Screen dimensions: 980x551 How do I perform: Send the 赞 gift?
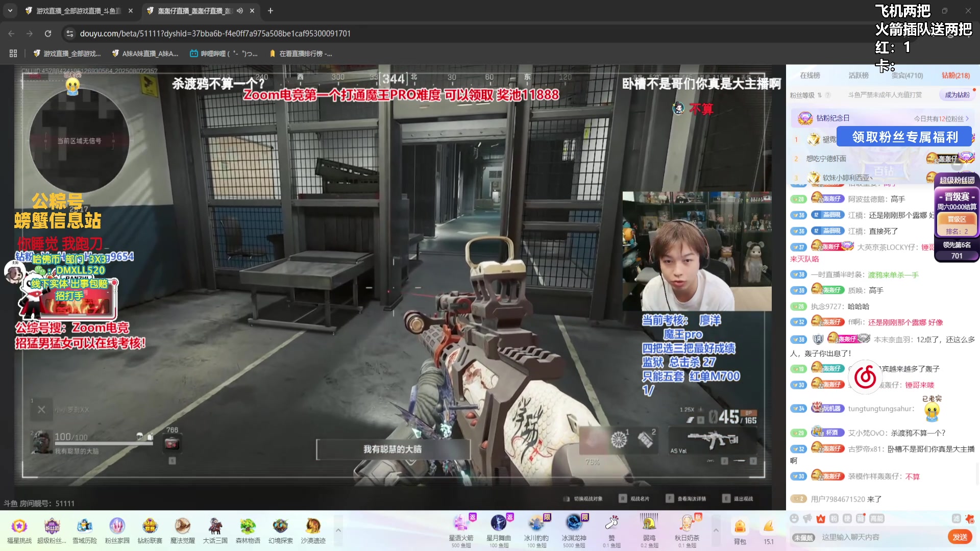coord(611,531)
